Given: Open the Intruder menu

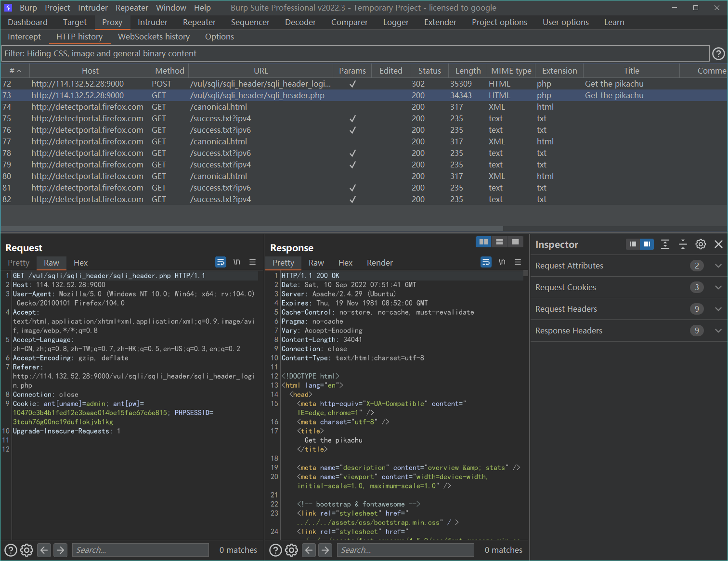Looking at the screenshot, I should pyautogui.click(x=93, y=8).
